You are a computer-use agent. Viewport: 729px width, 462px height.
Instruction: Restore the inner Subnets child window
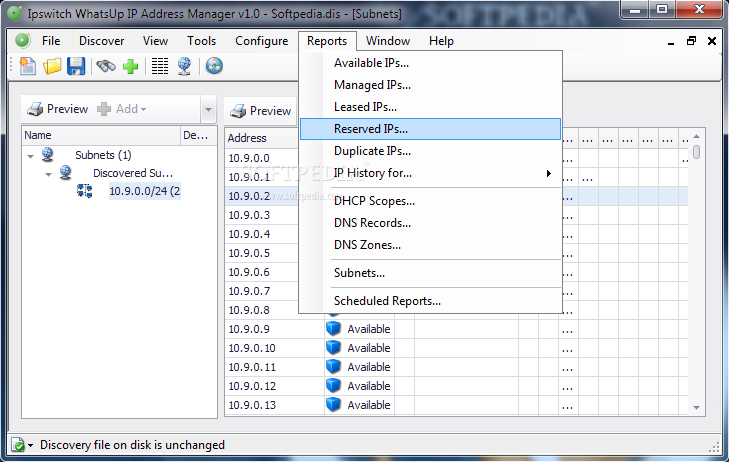(x=691, y=41)
